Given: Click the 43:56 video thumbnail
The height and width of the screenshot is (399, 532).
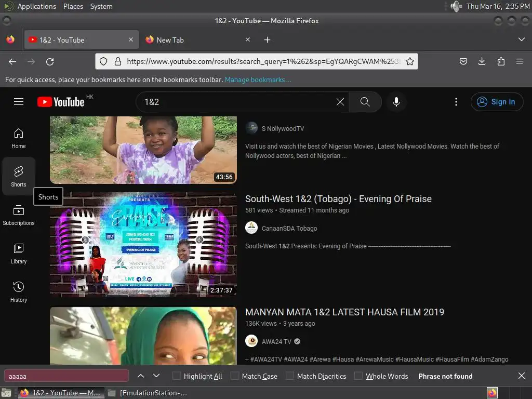Looking at the screenshot, I should [x=143, y=150].
